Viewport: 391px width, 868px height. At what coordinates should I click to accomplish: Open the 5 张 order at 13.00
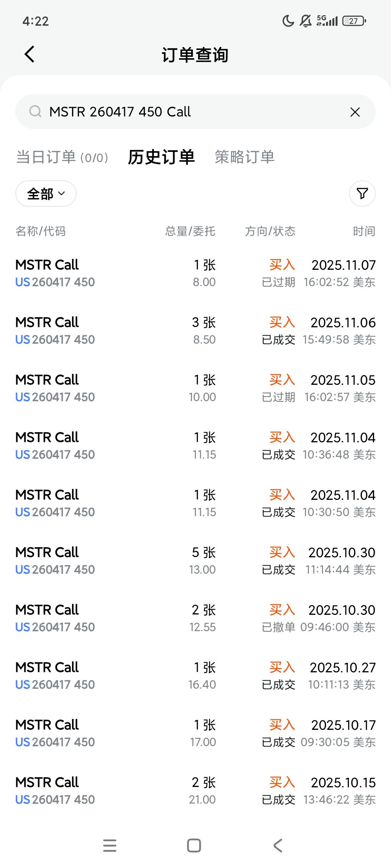click(195, 561)
